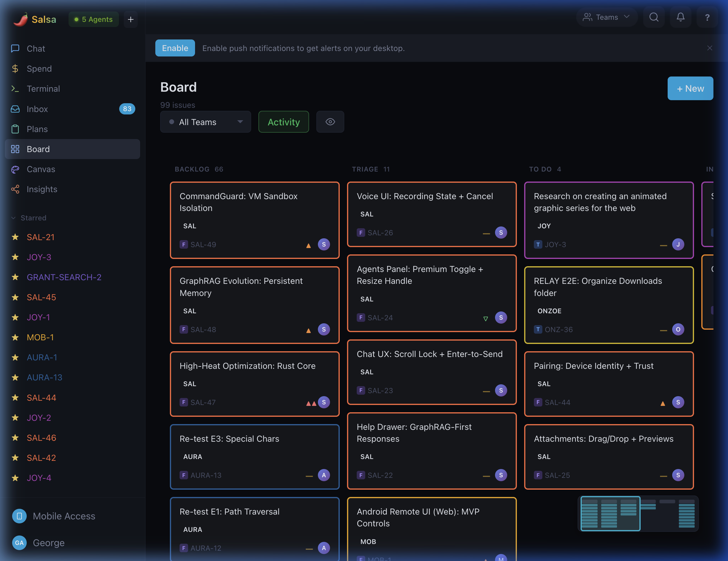Open the Insights panel from the sidebar

click(42, 189)
